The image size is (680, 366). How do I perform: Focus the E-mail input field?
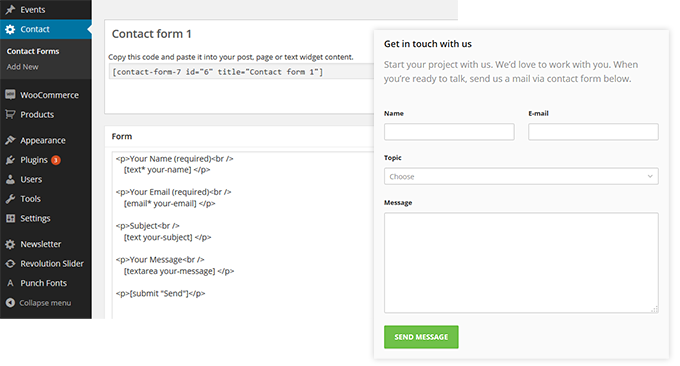(593, 132)
